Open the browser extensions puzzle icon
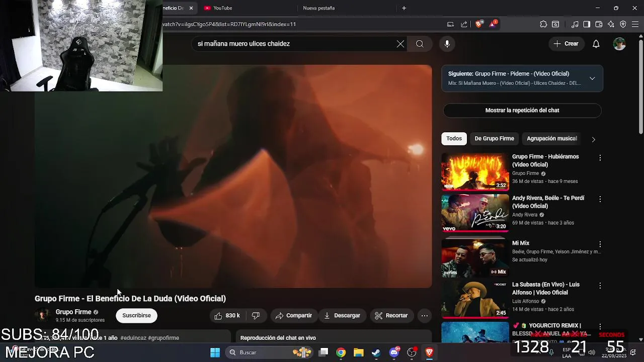Image resolution: width=644 pixels, height=362 pixels. pos(543,24)
